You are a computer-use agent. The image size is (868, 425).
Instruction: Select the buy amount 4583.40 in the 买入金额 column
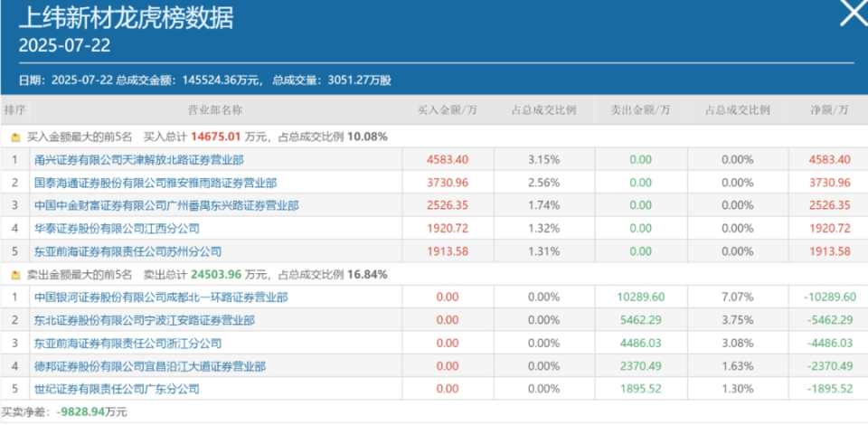tap(448, 159)
